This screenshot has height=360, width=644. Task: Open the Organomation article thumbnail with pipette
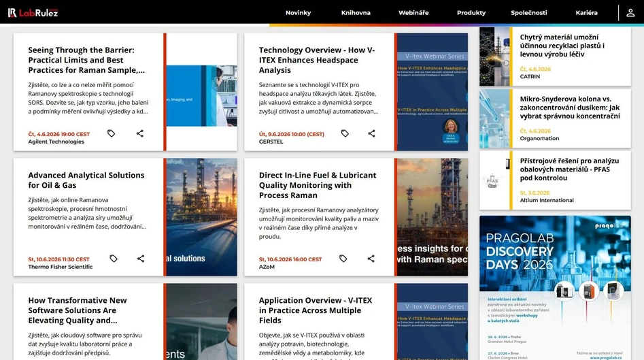click(494, 118)
